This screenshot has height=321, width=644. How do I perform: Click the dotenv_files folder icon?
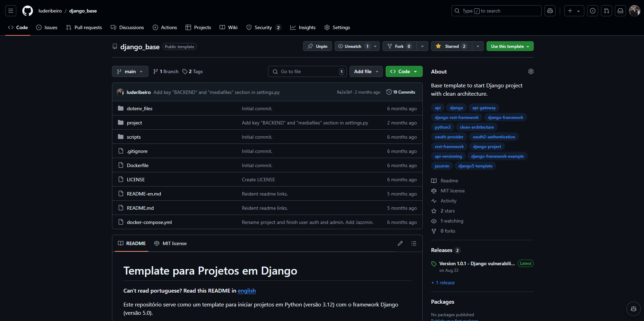pos(121,109)
